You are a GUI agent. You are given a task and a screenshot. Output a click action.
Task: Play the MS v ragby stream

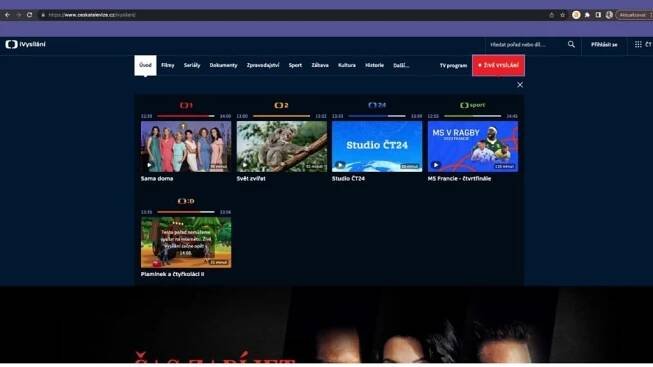pos(473,146)
